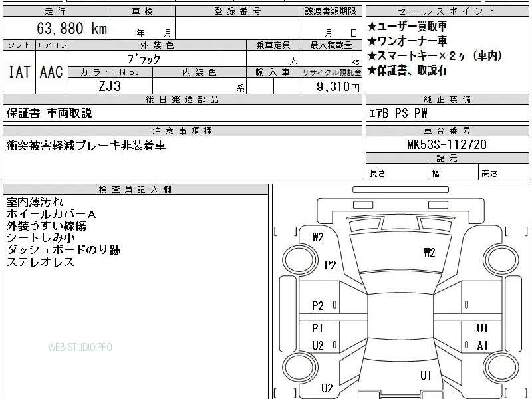Screen dimensions: 532x399
Task: Click the A1 damage mark on the car diagram
Action: [482, 346]
